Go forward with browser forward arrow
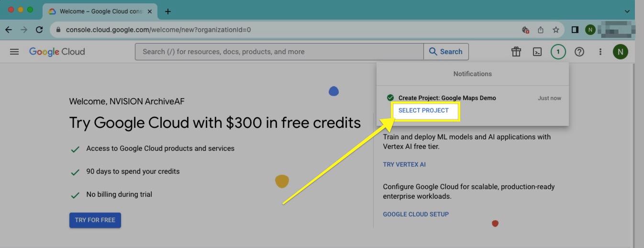 click(x=24, y=30)
